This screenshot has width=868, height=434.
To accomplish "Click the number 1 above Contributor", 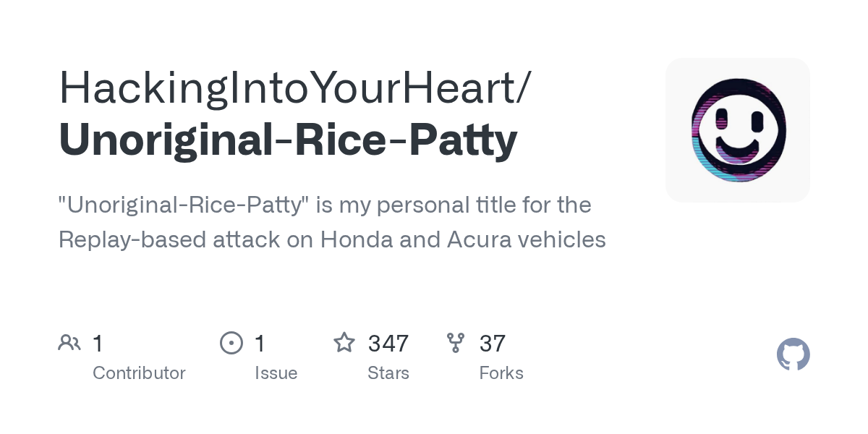I will pyautogui.click(x=98, y=343).
